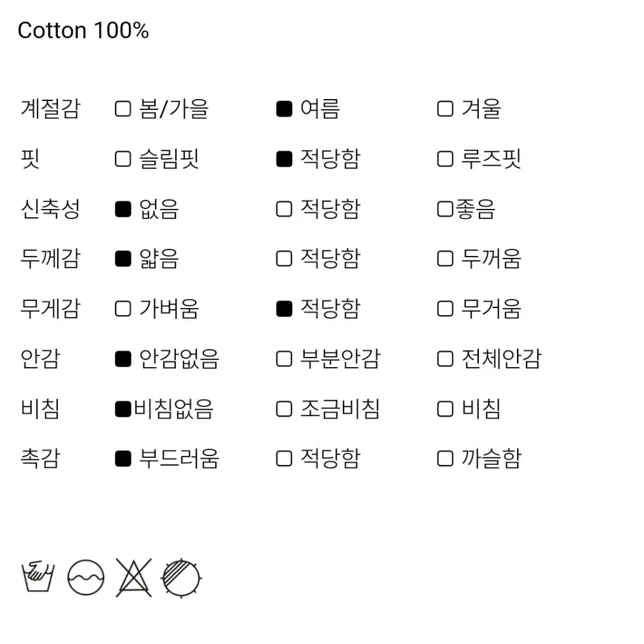Toggle the 없음 elasticity checkbox
This screenshot has width=644, height=644.
[x=123, y=209]
